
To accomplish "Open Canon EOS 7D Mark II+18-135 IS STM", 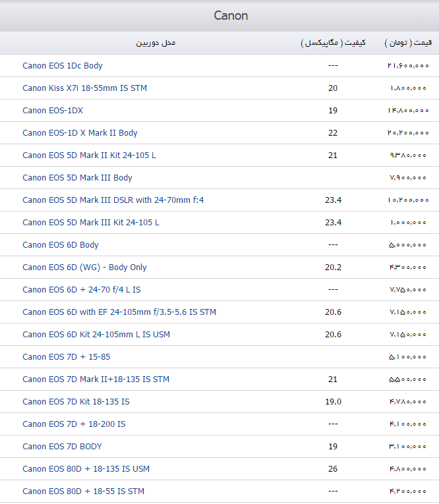I will coord(96,379).
